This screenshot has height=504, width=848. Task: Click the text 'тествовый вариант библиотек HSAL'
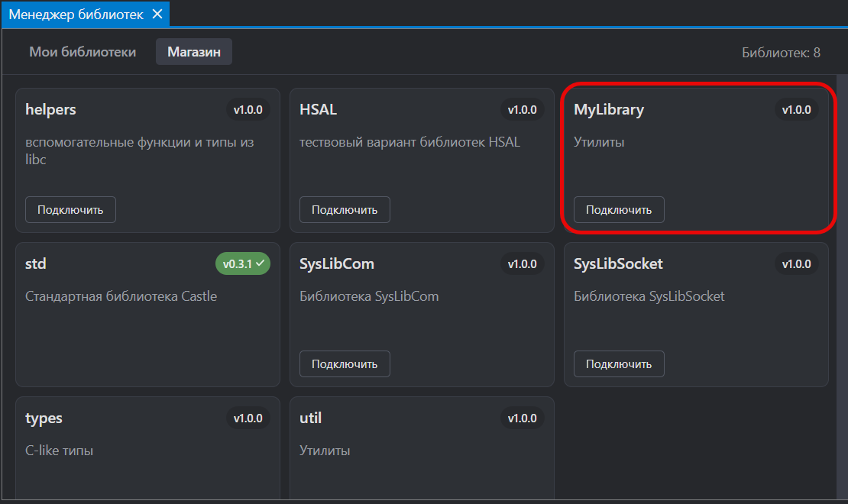pos(410,142)
